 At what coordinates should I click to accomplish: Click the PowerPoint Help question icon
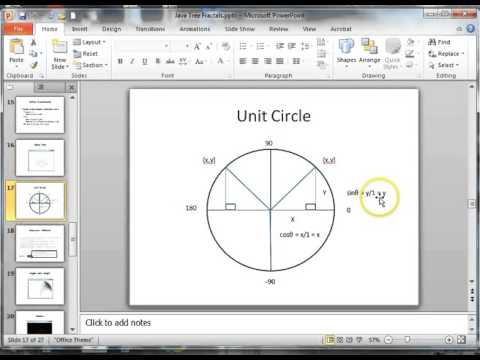[470, 29]
